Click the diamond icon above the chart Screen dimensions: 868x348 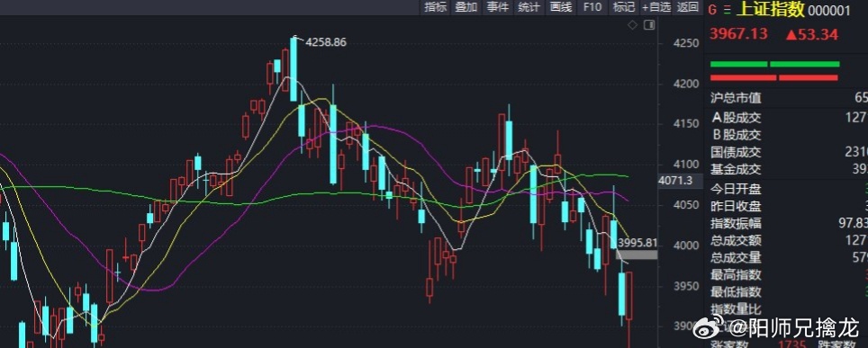[633, 25]
